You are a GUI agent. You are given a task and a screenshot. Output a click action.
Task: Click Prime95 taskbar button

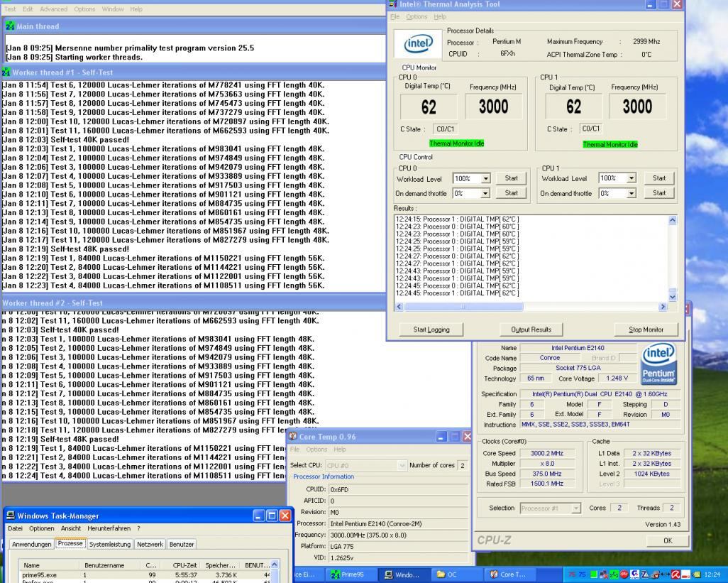353,574
